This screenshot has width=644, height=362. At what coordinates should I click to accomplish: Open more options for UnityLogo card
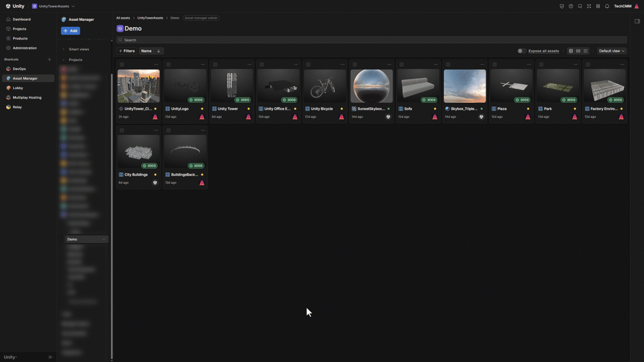click(x=203, y=64)
